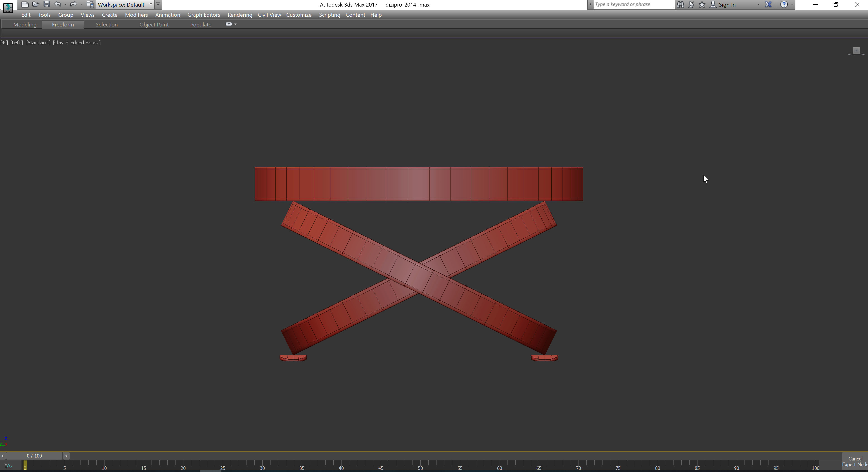Open the Autodesk Exchange X icon
This screenshot has width=868, height=472.
click(x=768, y=4)
